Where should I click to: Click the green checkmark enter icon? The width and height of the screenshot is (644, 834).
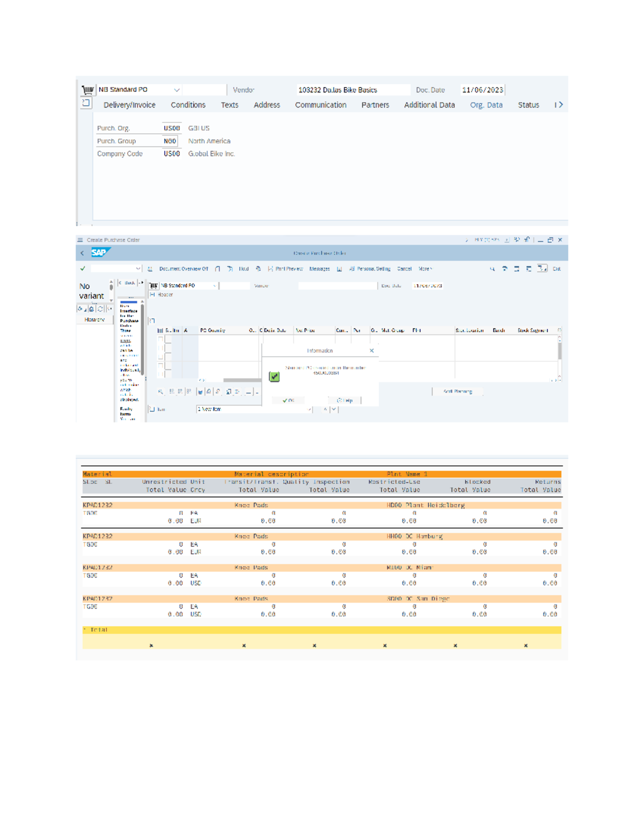point(83,268)
